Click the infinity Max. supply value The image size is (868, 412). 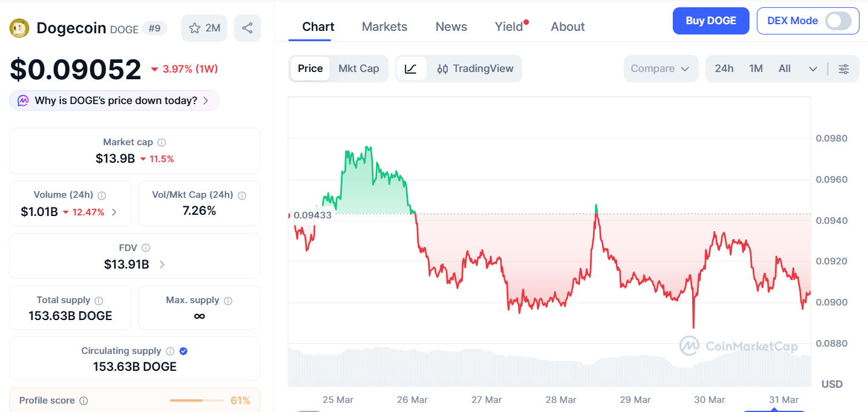[199, 316]
